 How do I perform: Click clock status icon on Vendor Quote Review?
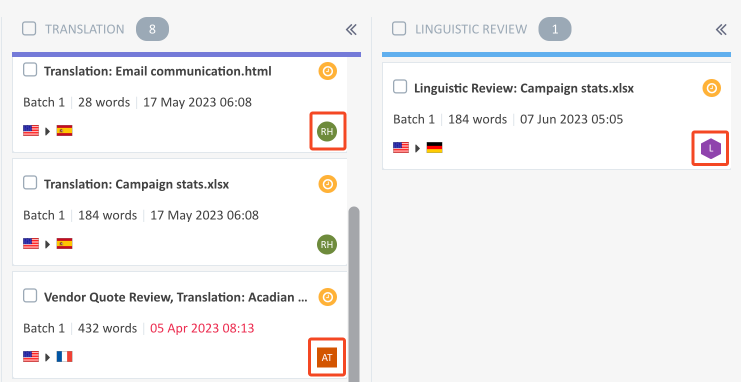coord(327,297)
